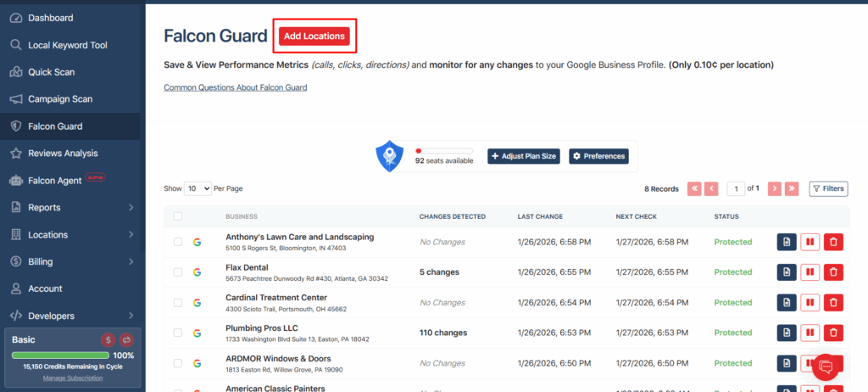Click the first page double-arrow pagination icon

coord(693,189)
